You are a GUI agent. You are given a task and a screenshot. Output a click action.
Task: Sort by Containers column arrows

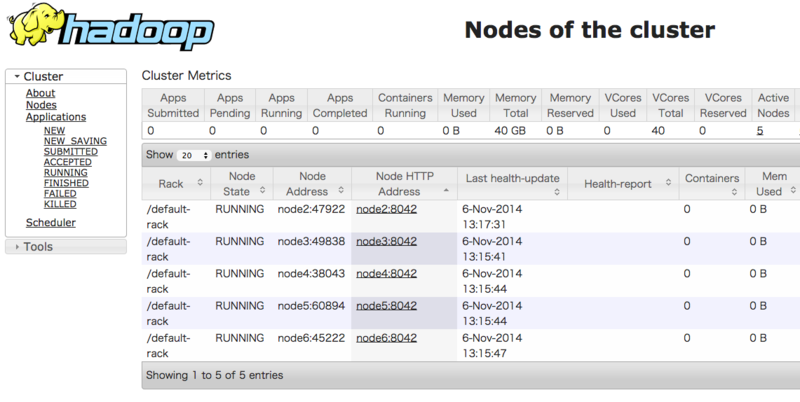pyautogui.click(x=734, y=192)
